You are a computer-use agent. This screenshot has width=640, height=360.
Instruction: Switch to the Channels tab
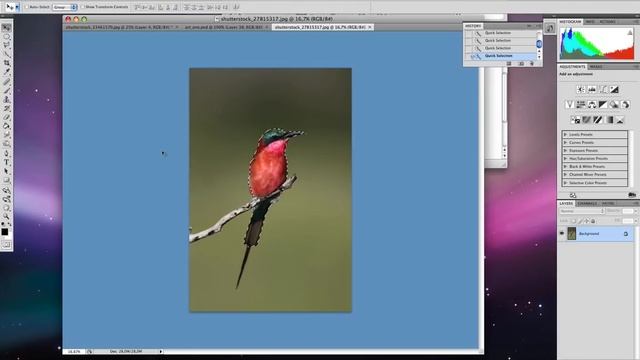pyautogui.click(x=587, y=203)
